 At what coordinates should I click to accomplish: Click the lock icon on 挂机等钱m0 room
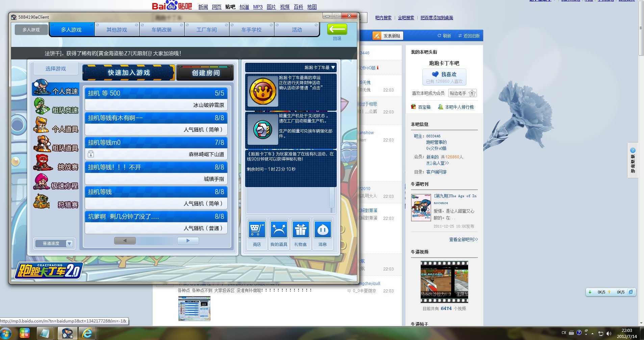91,154
